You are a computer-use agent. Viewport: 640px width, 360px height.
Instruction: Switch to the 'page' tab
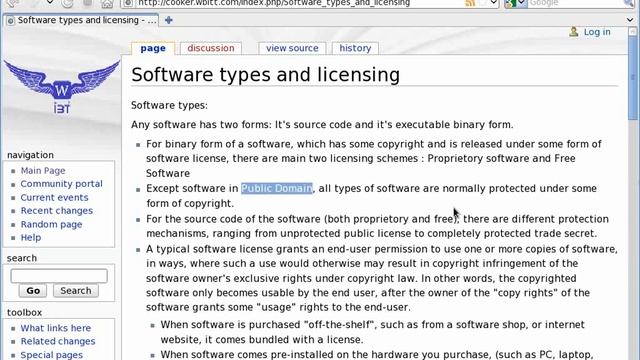click(x=153, y=48)
